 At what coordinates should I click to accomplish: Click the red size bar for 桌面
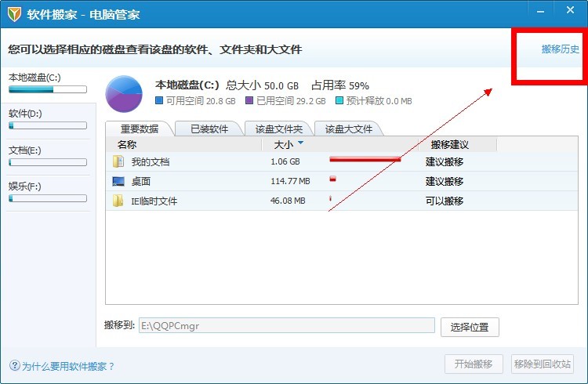[x=332, y=179]
